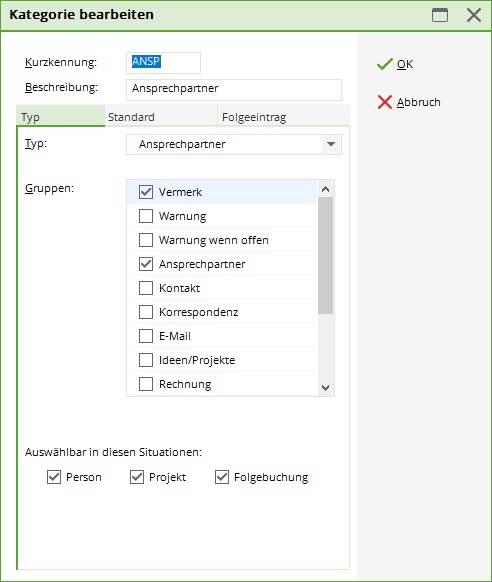Maximize the Kategorie bearbeiten dialog
Viewport: 492px width, 582px height.
440,15
